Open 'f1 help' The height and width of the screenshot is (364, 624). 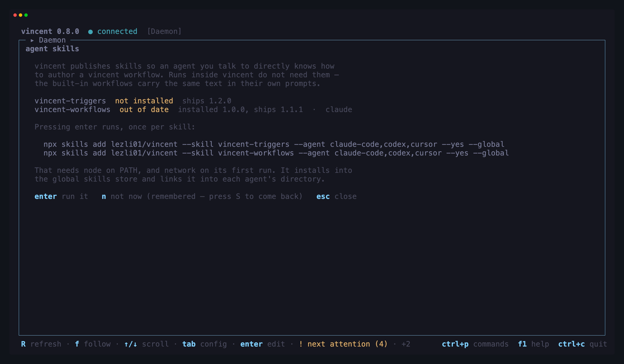[x=533, y=344]
